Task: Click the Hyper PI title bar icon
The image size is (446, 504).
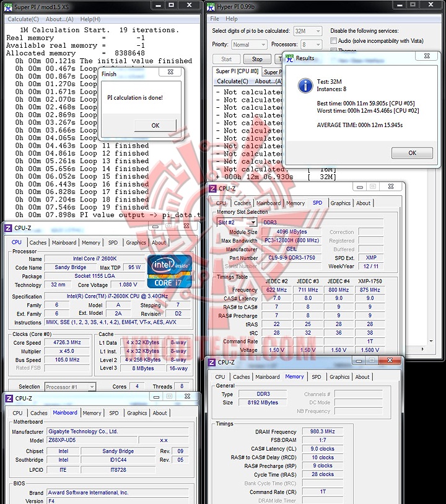Action: coord(211,6)
